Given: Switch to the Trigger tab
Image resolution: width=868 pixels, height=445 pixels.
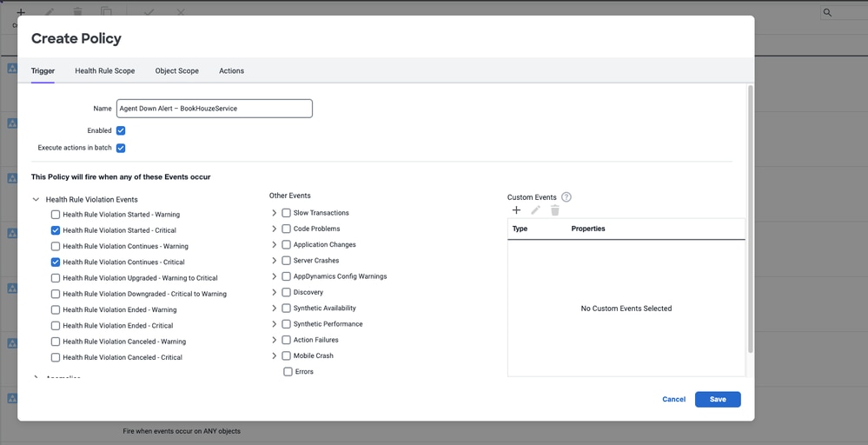Looking at the screenshot, I should coord(43,71).
